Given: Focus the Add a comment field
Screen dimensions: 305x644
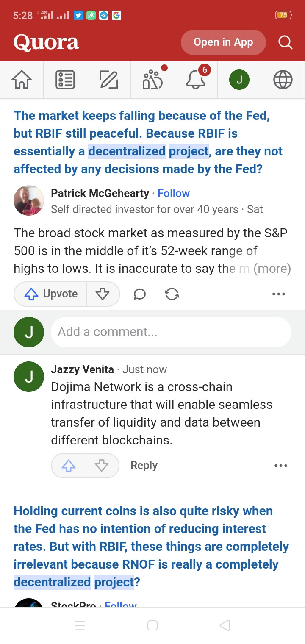Looking at the screenshot, I should pos(171,332).
